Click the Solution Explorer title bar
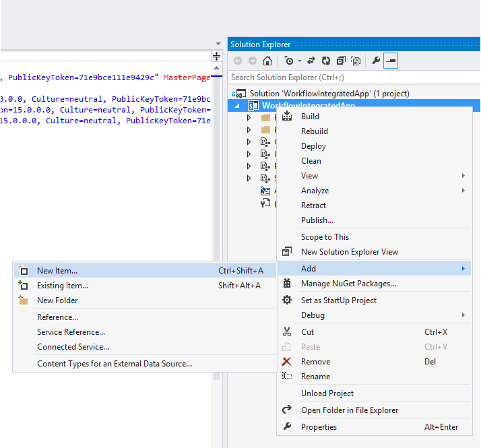The height and width of the screenshot is (448, 481). click(x=354, y=44)
